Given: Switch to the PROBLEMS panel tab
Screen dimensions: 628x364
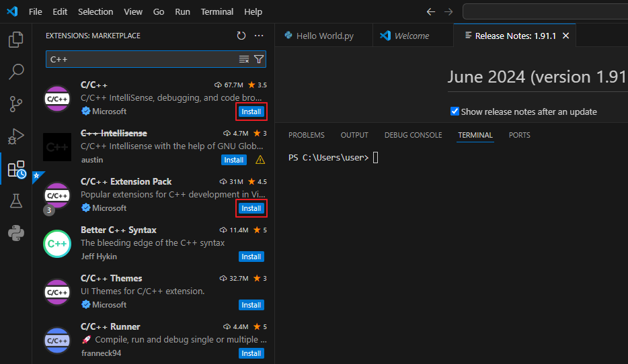Looking at the screenshot, I should 307,135.
